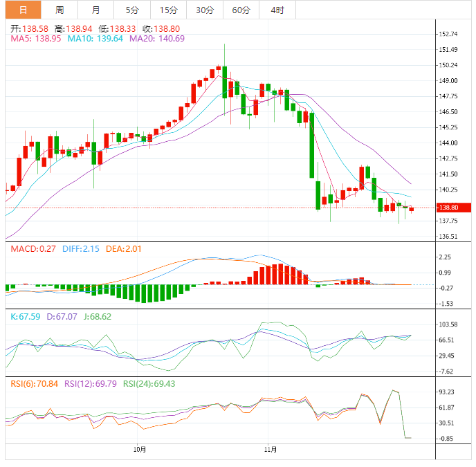This screenshot has height=467, width=476.
Task: Click the red 138.80 current price tag
Action: pyautogui.click(x=449, y=208)
